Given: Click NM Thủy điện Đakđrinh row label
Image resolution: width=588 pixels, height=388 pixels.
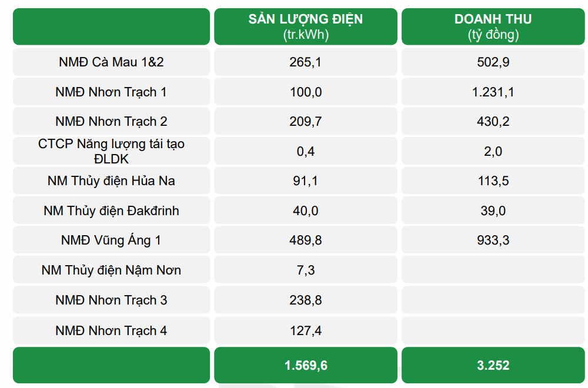Looking at the screenshot, I should (x=111, y=210).
